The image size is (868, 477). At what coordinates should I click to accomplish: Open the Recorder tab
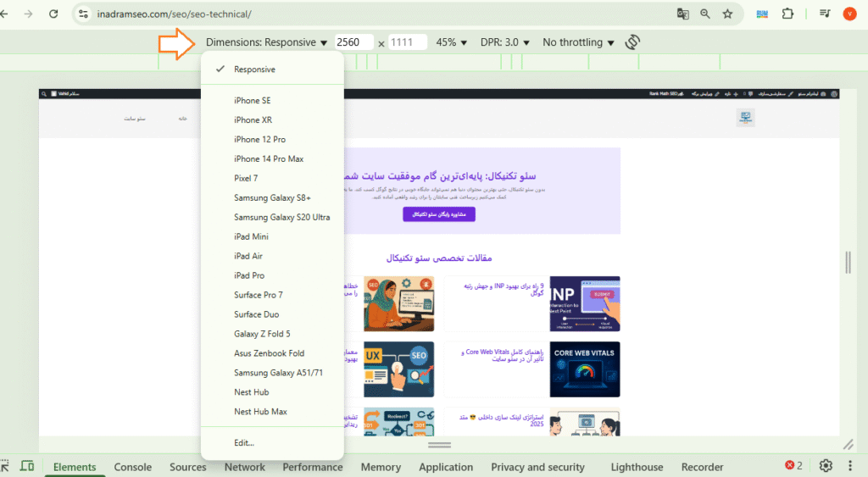tap(702, 467)
